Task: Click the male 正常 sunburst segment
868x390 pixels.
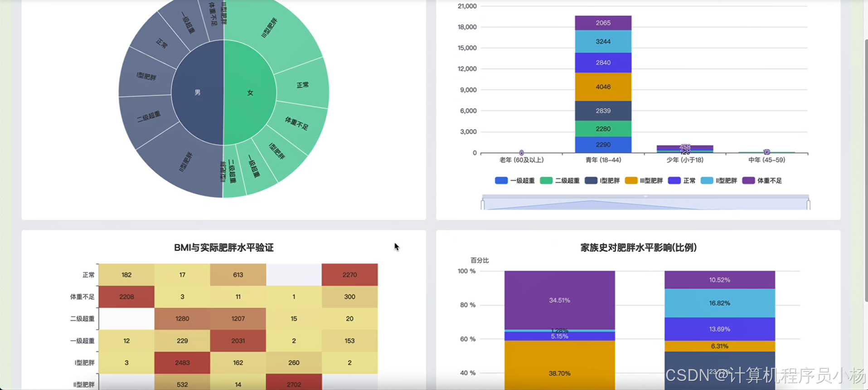Action: coord(161,44)
